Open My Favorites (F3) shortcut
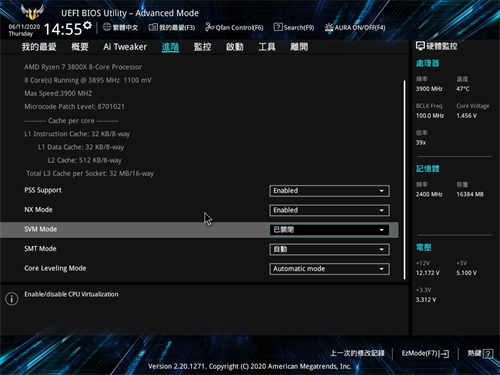The image size is (500, 375). 172,27
